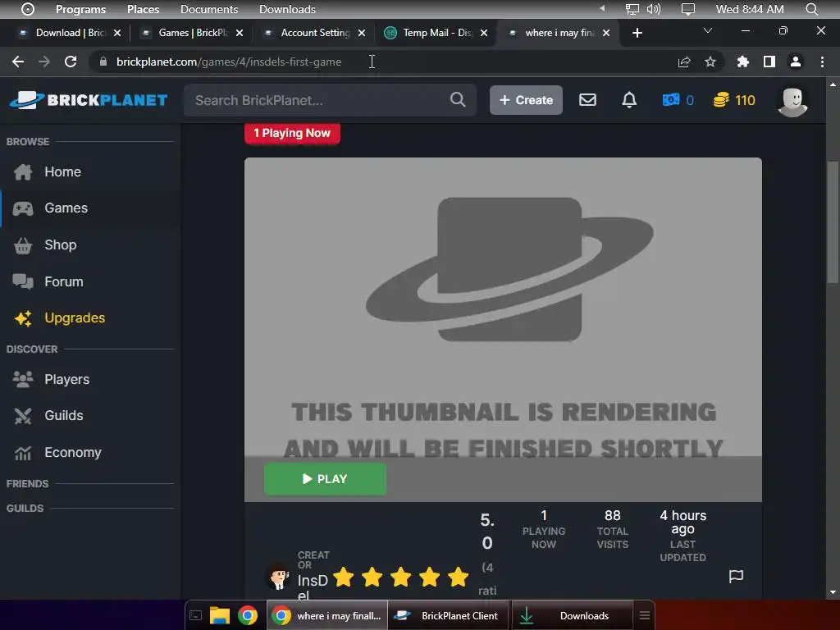Go back in browser

tap(18, 62)
